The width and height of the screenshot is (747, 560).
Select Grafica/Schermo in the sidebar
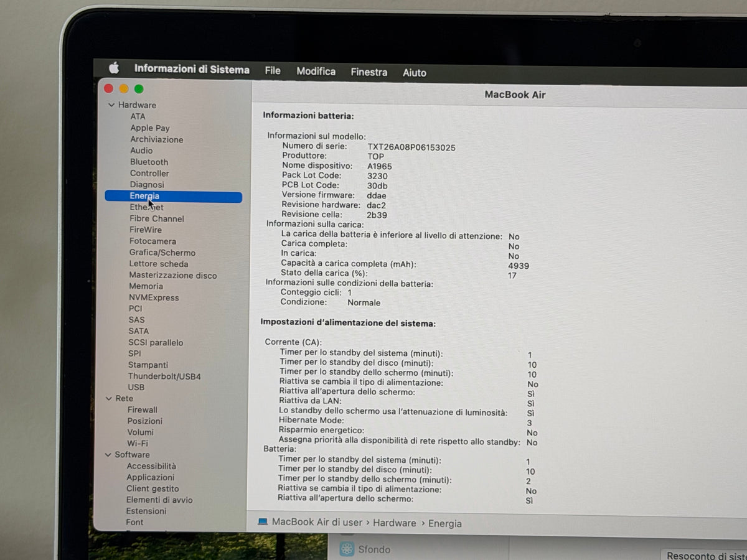coord(162,253)
